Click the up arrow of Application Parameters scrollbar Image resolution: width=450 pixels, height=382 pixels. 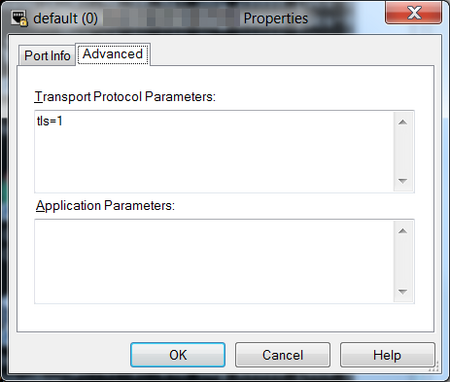click(x=403, y=231)
